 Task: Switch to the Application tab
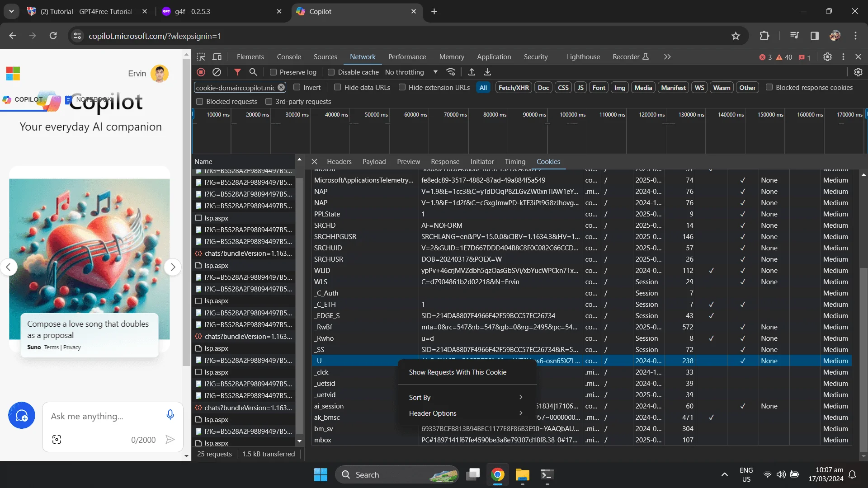coord(494,57)
